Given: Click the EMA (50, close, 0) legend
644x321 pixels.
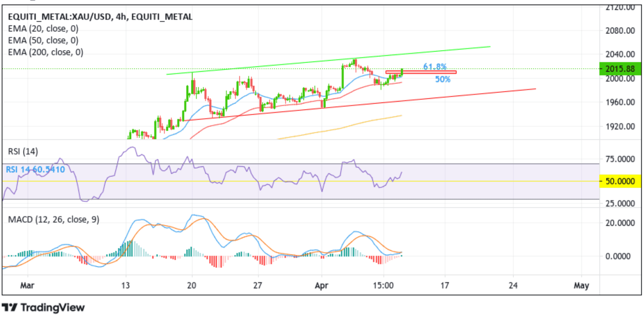Looking at the screenshot, I should click(43, 40).
